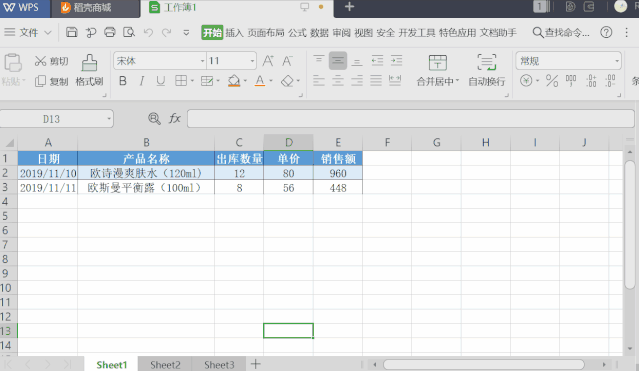Click the help question mark icon
The image size is (639, 371).
point(606,33)
